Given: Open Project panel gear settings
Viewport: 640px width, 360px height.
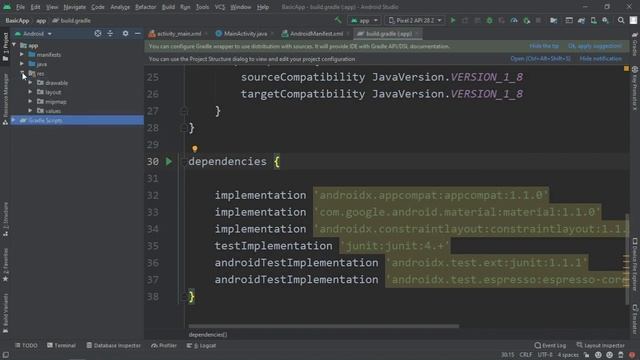Looking at the screenshot, I should (125, 33).
